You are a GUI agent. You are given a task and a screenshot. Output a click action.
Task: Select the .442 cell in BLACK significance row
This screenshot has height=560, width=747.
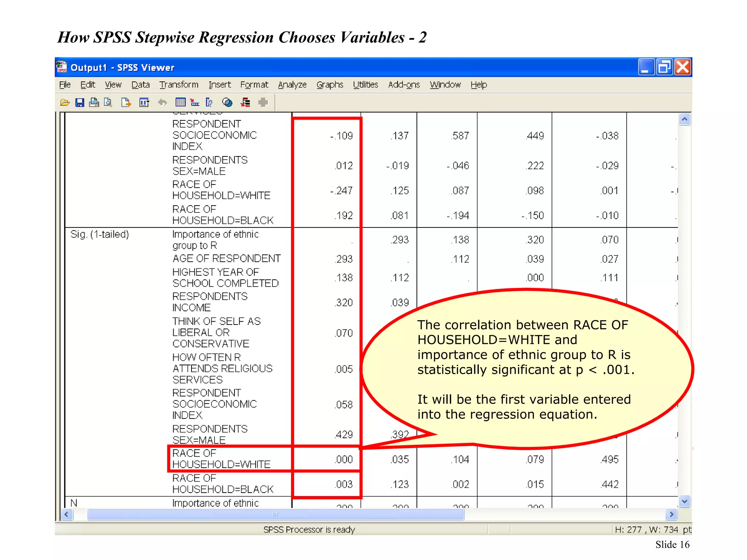coord(609,484)
